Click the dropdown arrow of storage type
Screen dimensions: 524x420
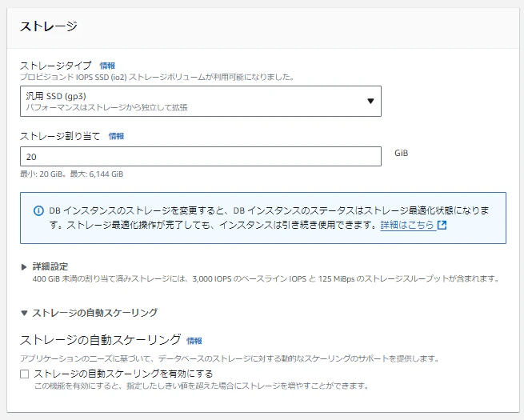(x=370, y=101)
